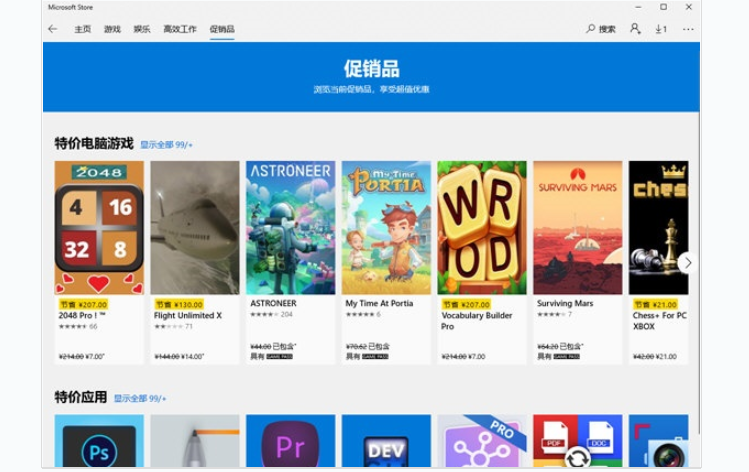Select the 促销品 tab
Image resolution: width=749 pixels, height=472 pixels.
pos(222,29)
